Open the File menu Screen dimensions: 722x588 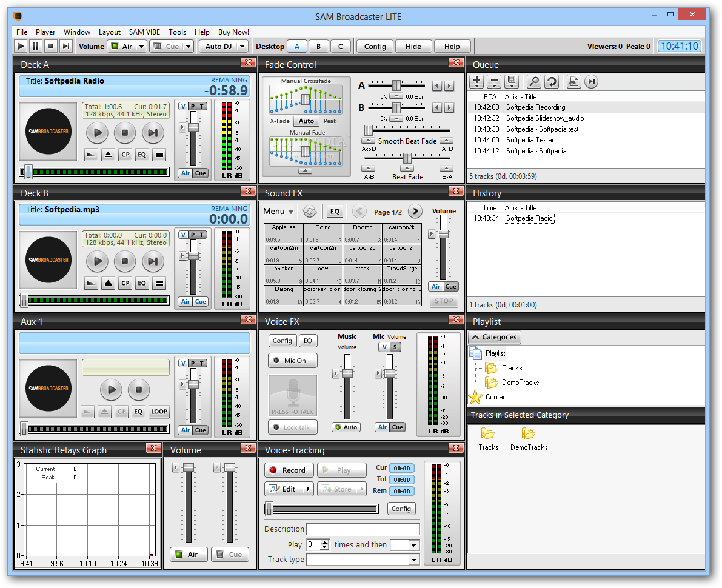(22, 32)
